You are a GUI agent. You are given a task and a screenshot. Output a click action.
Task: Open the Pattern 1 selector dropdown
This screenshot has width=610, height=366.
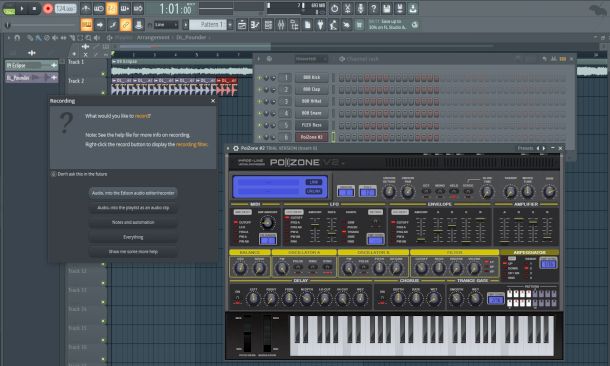pos(209,25)
